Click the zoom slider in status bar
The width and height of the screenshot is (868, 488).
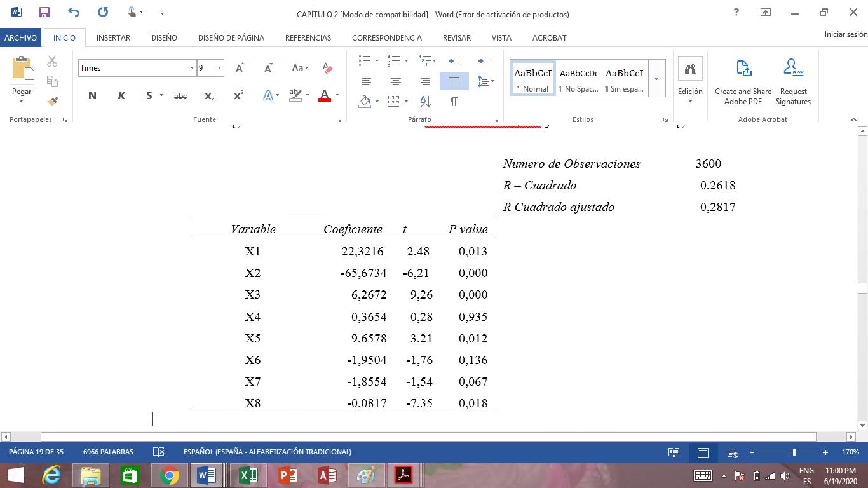click(794, 452)
